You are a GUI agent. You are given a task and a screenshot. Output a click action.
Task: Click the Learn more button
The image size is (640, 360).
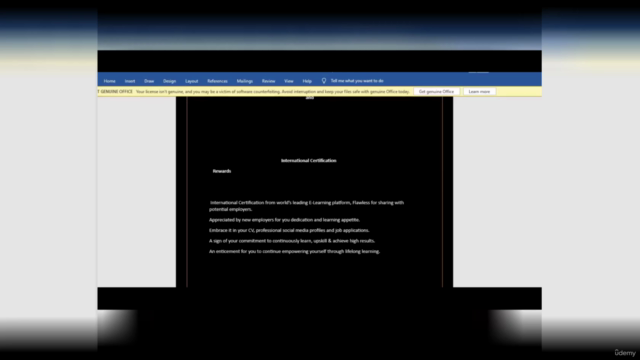tap(479, 91)
